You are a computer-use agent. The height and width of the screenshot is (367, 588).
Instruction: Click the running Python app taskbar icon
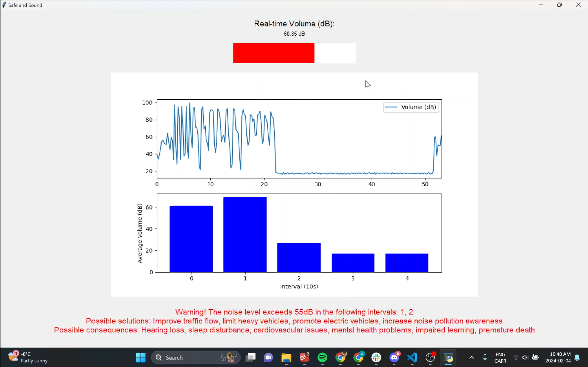point(448,358)
